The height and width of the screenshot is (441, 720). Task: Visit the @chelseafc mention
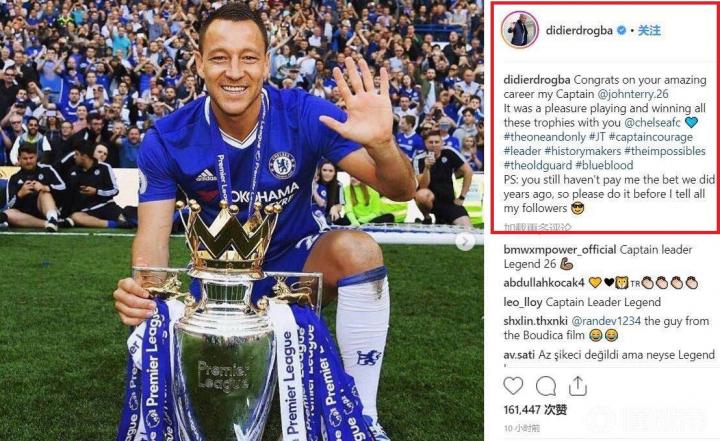[652, 123]
